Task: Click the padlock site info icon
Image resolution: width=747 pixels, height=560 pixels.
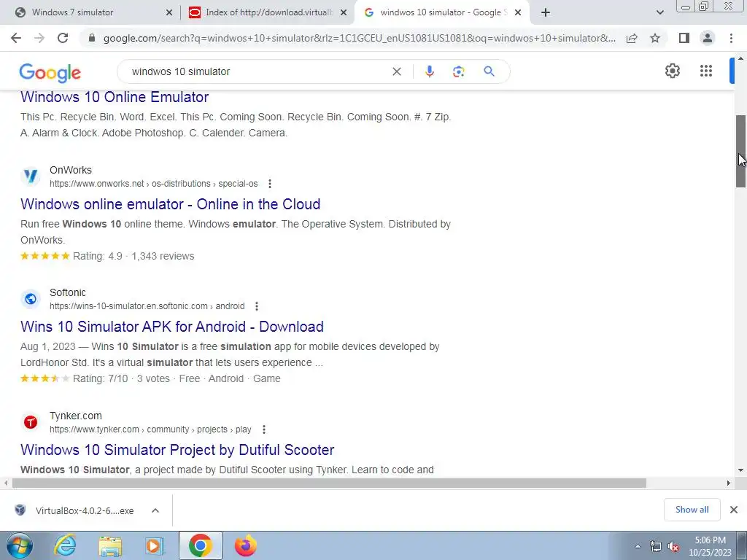Action: coord(92,38)
